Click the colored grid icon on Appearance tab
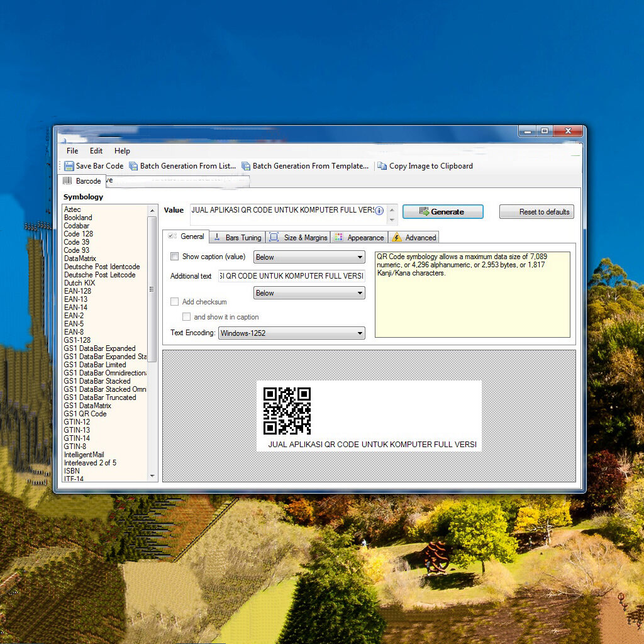The image size is (644, 644). coord(336,237)
